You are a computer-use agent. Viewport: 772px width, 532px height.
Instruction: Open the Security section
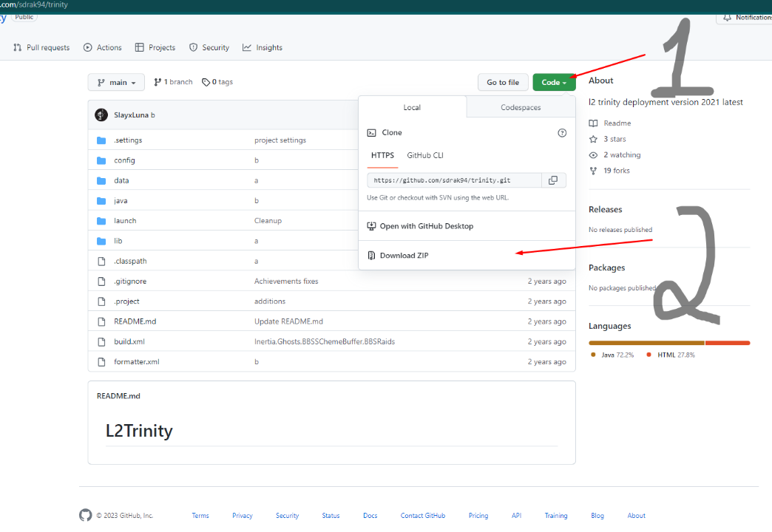click(209, 47)
